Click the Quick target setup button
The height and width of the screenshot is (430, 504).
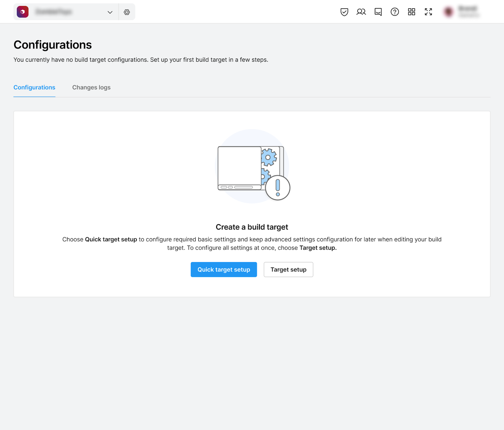point(224,269)
